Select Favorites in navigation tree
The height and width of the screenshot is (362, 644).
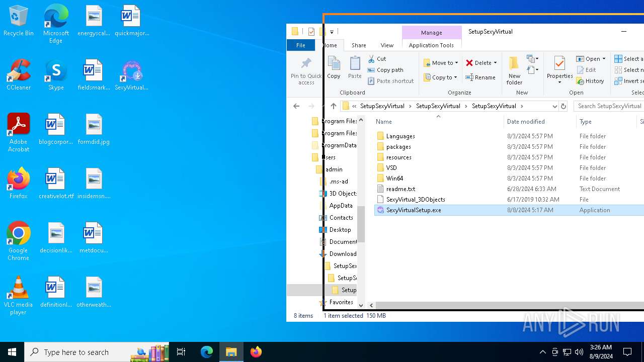[341, 302]
